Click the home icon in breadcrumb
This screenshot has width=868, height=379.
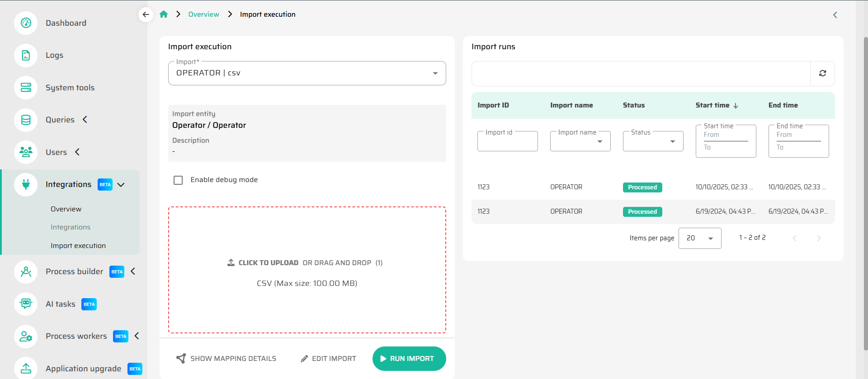[164, 14]
